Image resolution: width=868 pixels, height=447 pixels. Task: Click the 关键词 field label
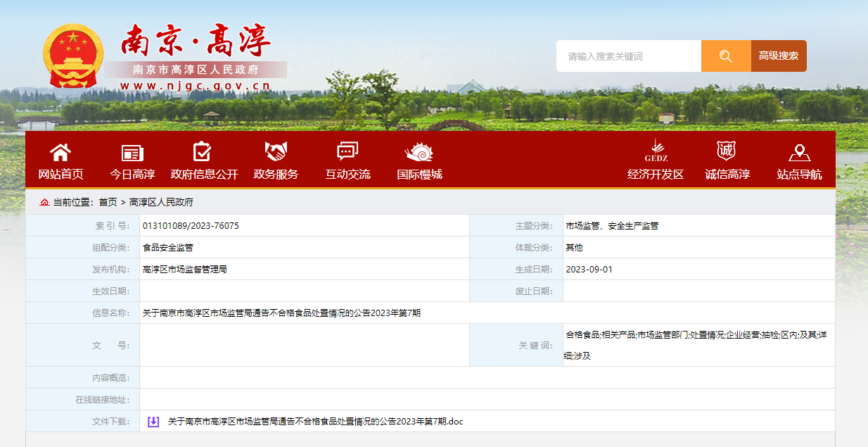pyautogui.click(x=536, y=346)
